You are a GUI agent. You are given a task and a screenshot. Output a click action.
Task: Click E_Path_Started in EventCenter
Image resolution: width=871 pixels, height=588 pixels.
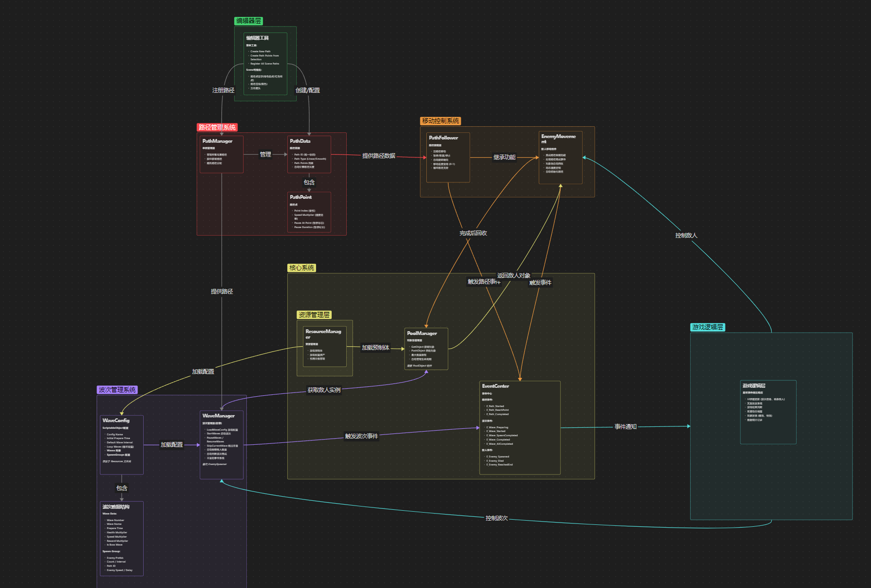(495, 406)
